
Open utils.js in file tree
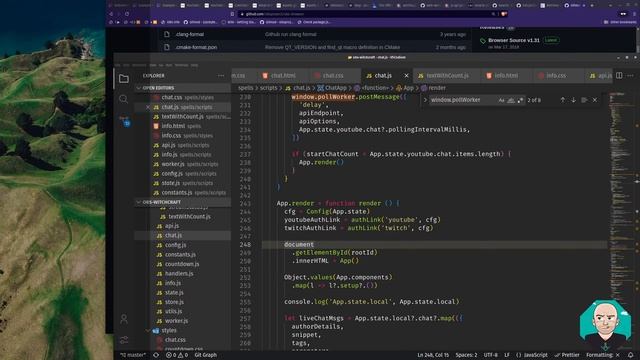pyautogui.click(x=182, y=311)
